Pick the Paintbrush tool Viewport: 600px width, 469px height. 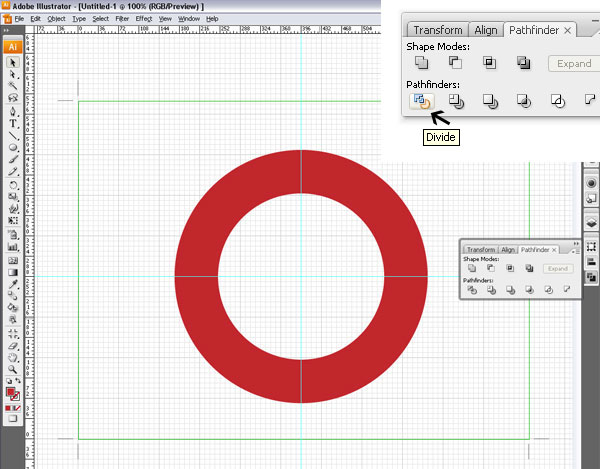point(13,159)
